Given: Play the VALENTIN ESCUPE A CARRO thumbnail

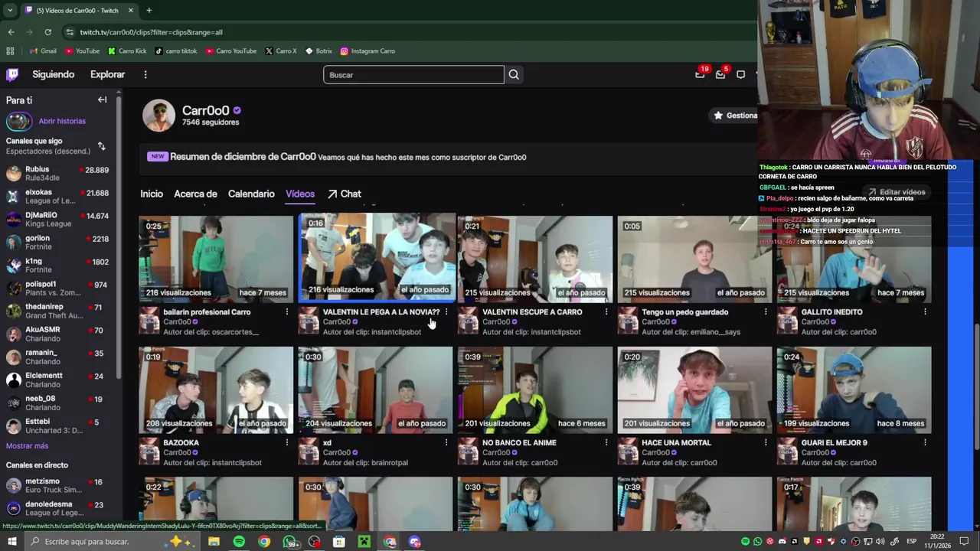Looking at the screenshot, I should [x=535, y=258].
